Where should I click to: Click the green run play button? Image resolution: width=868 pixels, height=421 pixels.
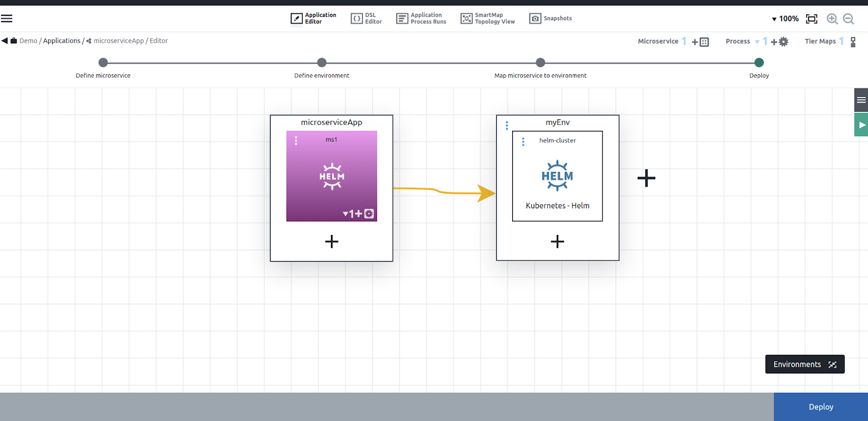click(x=861, y=125)
